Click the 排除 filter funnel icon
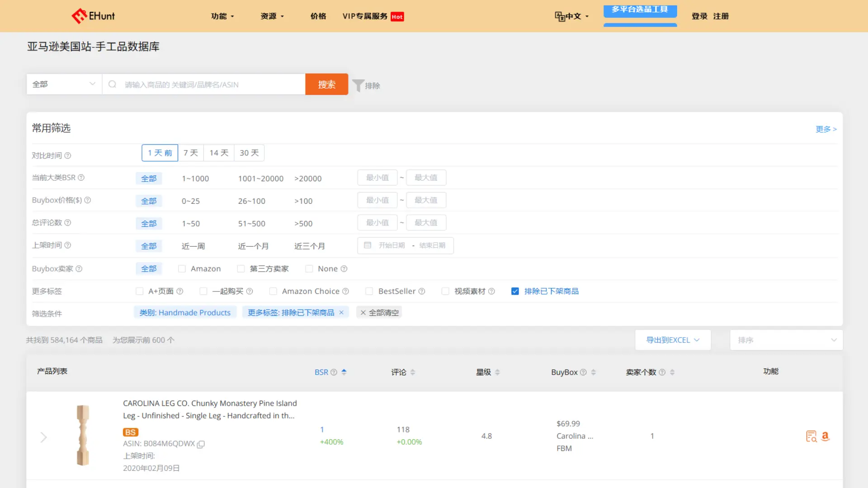Viewport: 868px width, 488px height. [x=359, y=85]
